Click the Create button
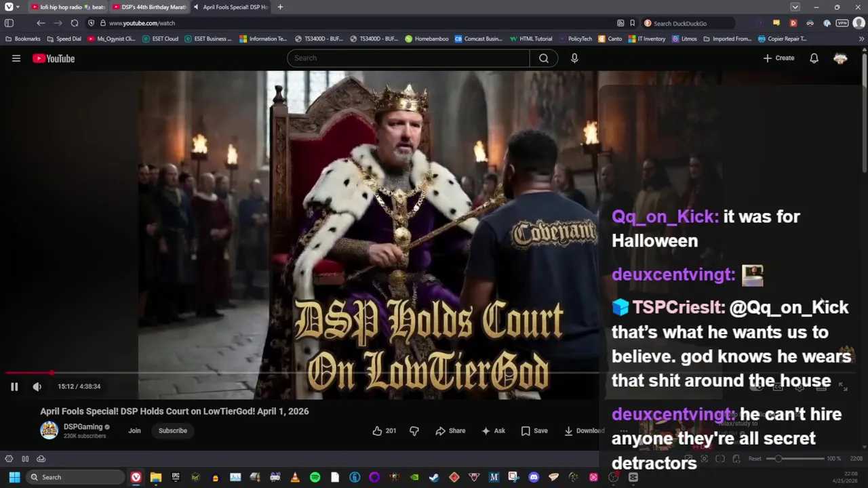 point(778,58)
